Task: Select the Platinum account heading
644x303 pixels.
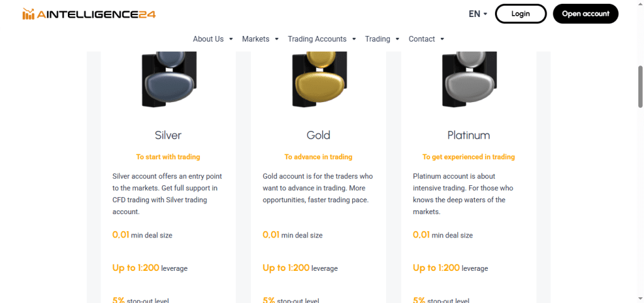Action: (469, 135)
